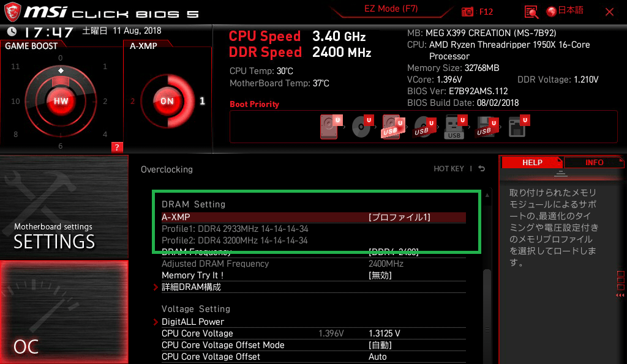This screenshot has width=627, height=364.
Task: Switch to the INFO tab
Action: click(x=594, y=163)
